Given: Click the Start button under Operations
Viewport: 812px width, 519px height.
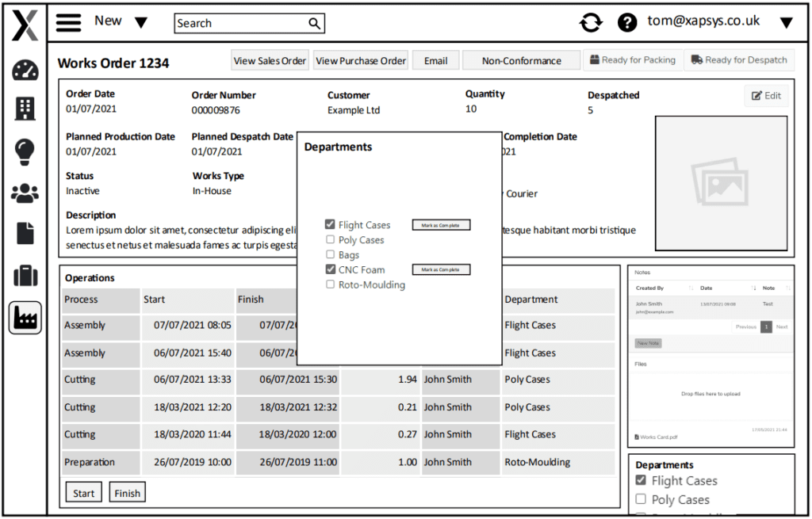Looking at the screenshot, I should point(84,493).
